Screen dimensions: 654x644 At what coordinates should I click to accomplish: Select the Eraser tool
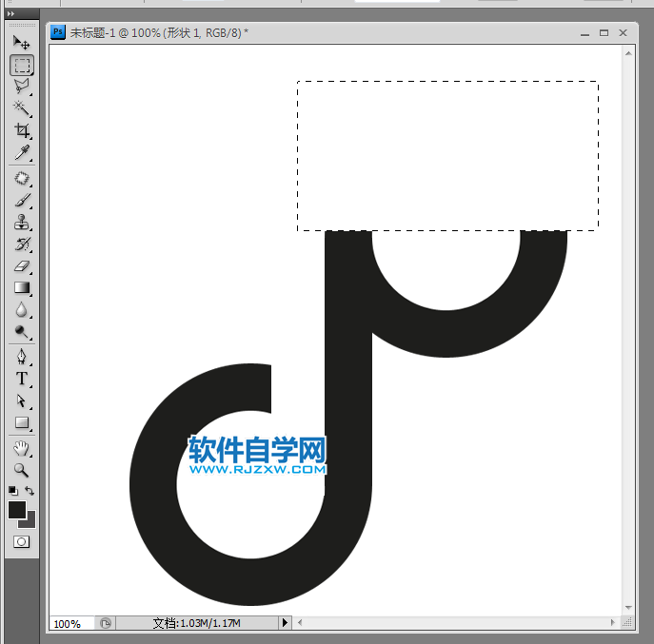tap(22, 266)
